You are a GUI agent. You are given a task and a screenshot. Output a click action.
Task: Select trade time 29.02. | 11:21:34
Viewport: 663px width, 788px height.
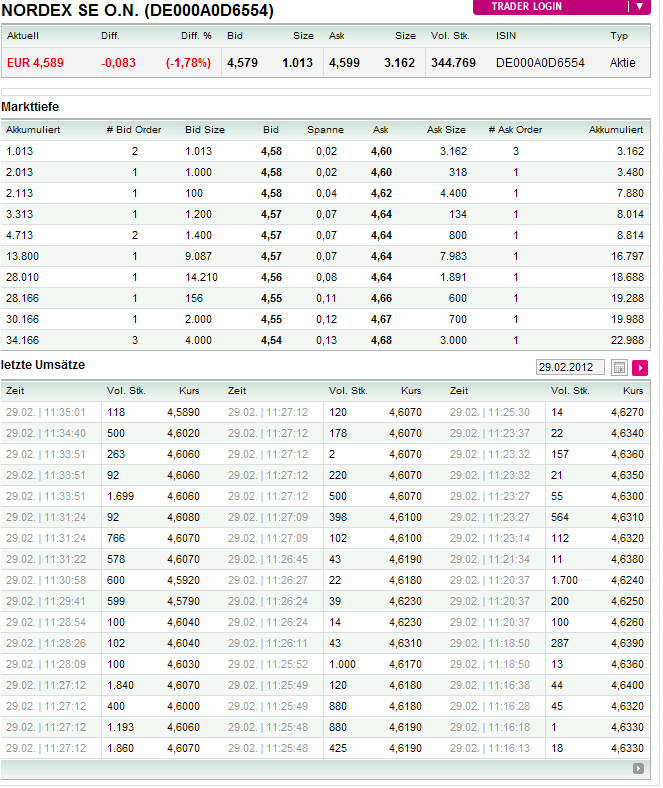490,559
